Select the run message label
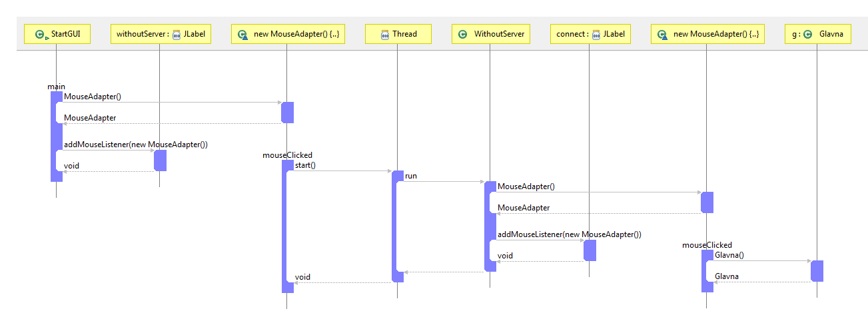This screenshot has width=868, height=325. (411, 176)
